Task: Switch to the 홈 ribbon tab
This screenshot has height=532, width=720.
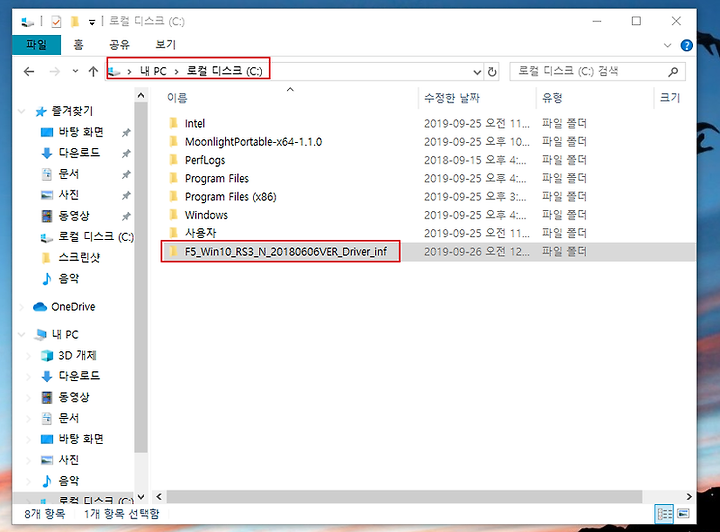Action: 79,45
